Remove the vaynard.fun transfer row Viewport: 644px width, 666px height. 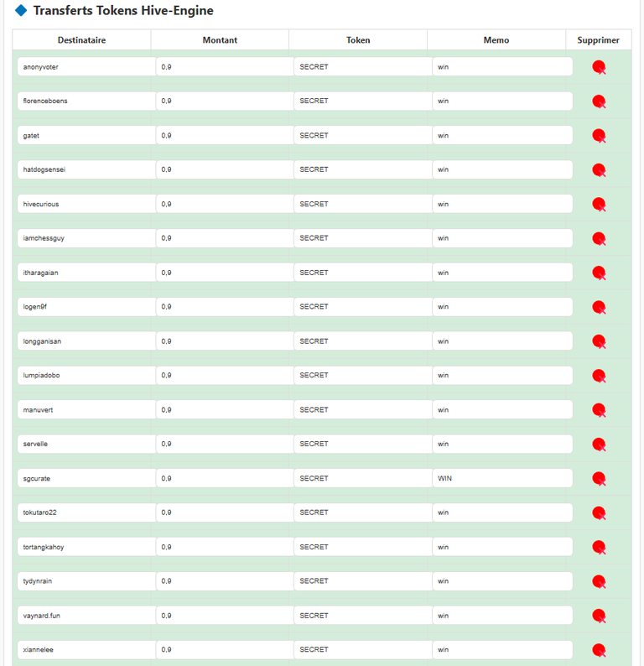(599, 616)
